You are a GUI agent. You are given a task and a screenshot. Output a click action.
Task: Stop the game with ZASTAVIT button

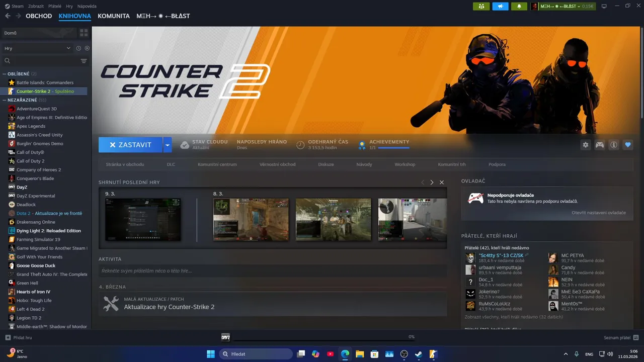pos(130,145)
